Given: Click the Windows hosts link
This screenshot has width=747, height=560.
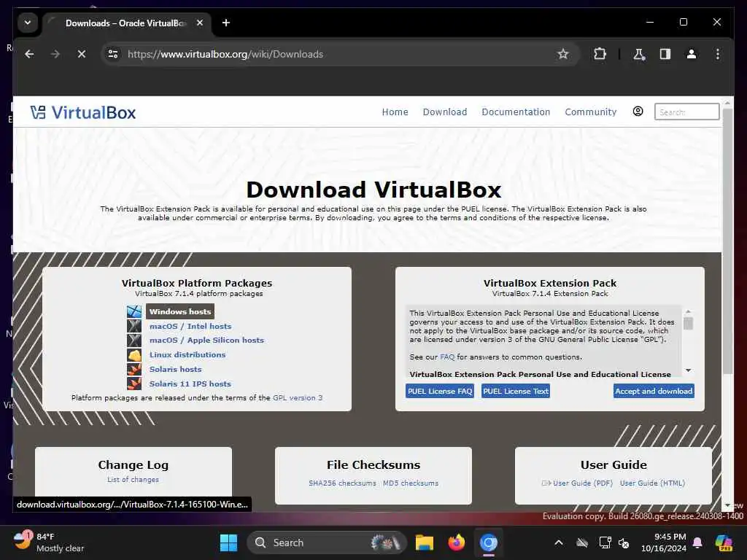Looking at the screenshot, I should tap(180, 311).
